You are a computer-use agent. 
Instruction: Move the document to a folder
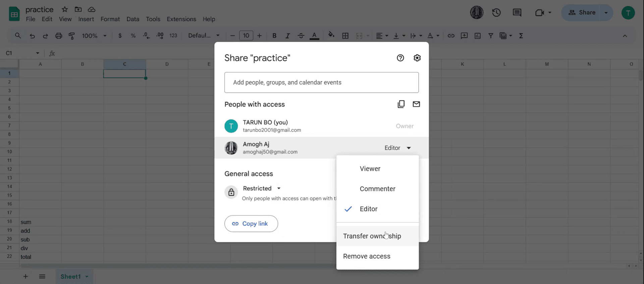pyautogui.click(x=78, y=9)
